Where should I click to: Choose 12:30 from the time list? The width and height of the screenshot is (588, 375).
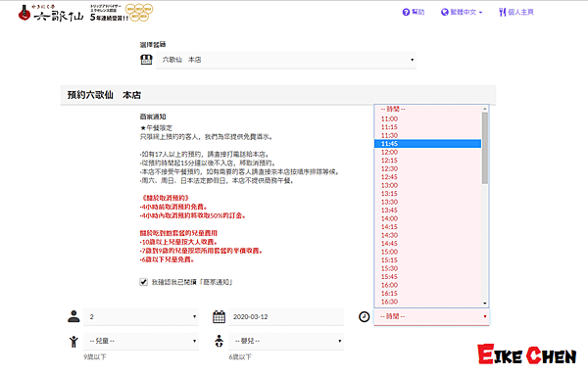point(427,168)
